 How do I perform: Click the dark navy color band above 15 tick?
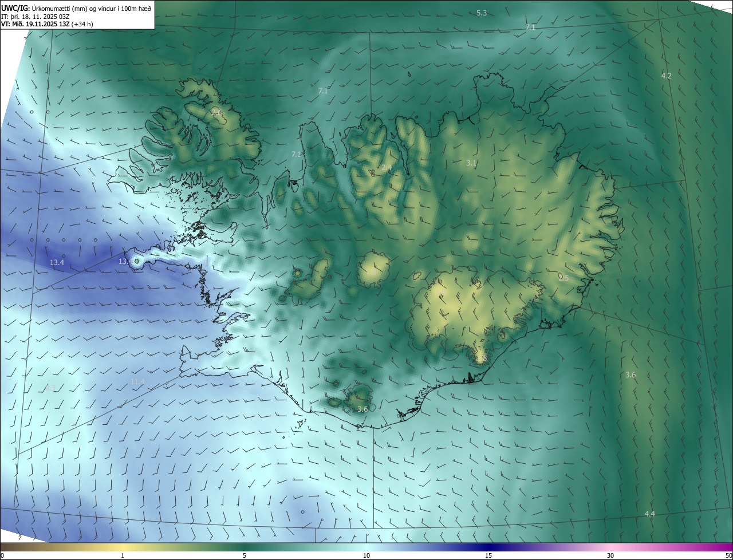[x=488, y=547]
